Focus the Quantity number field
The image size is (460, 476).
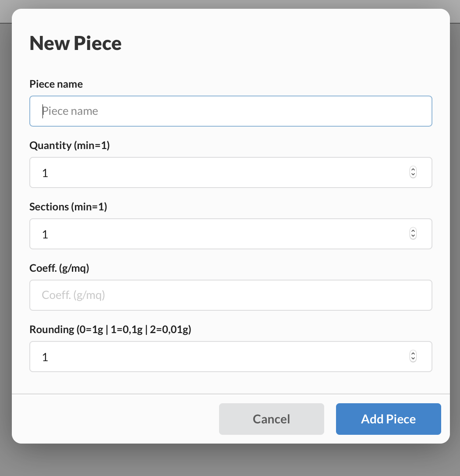click(219, 173)
